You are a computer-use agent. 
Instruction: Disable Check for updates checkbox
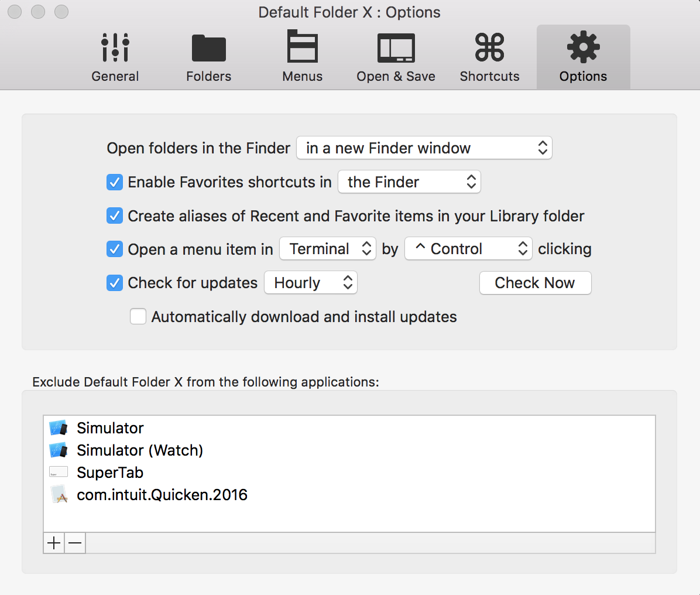click(x=115, y=283)
